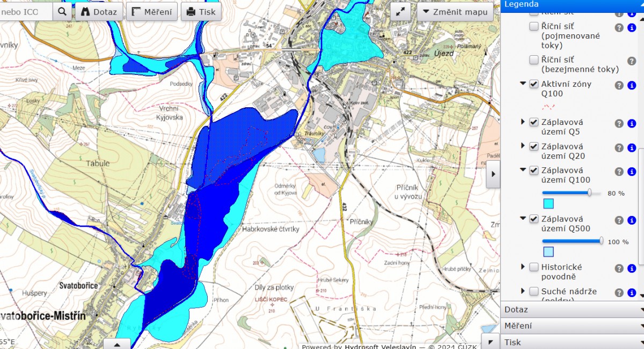Click the Měření toolbar button
The width and height of the screenshot is (644, 349).
(x=152, y=12)
